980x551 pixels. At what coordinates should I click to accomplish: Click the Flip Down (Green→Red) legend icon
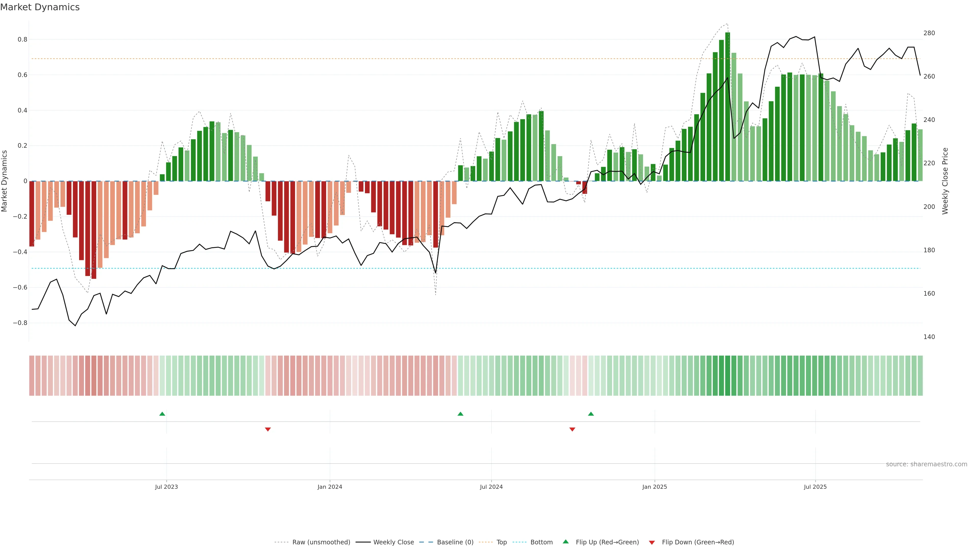coord(652,543)
